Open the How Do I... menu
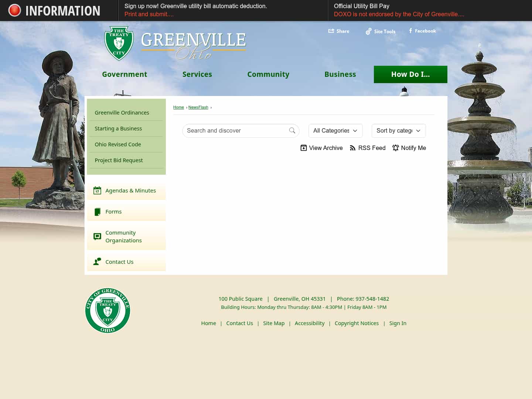This screenshot has height=399, width=532. pos(410,74)
